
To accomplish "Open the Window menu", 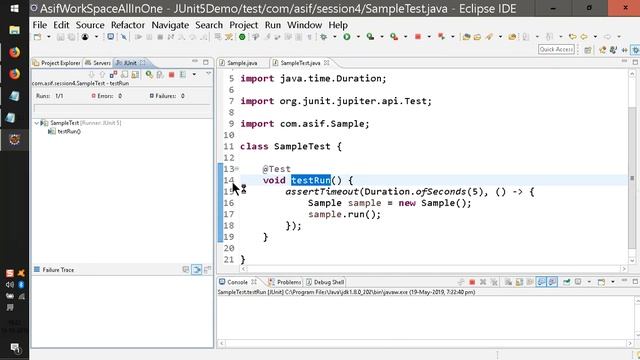I will tap(304, 25).
